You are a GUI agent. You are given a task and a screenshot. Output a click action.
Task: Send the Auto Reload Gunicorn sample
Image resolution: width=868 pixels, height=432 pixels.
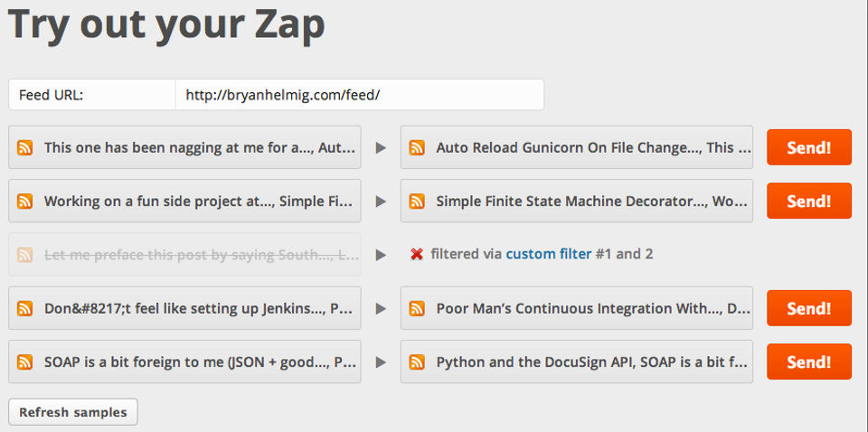(x=808, y=147)
